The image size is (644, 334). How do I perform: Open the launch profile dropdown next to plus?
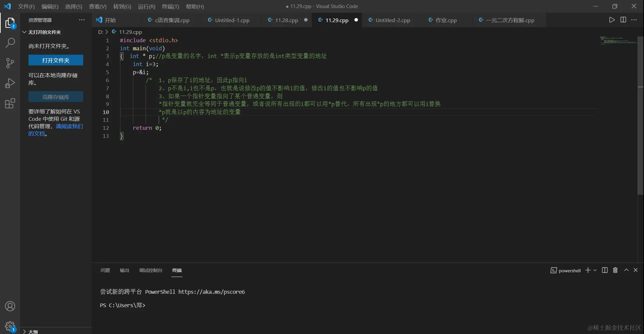point(595,270)
